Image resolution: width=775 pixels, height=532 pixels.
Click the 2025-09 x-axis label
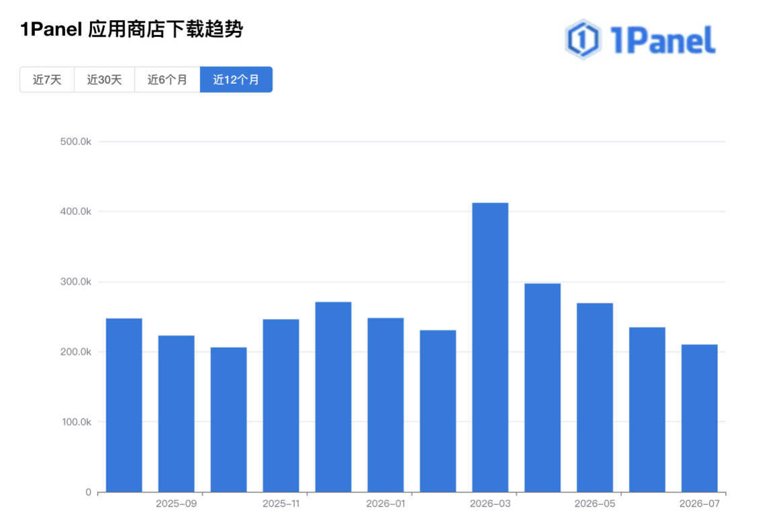pyautogui.click(x=177, y=504)
